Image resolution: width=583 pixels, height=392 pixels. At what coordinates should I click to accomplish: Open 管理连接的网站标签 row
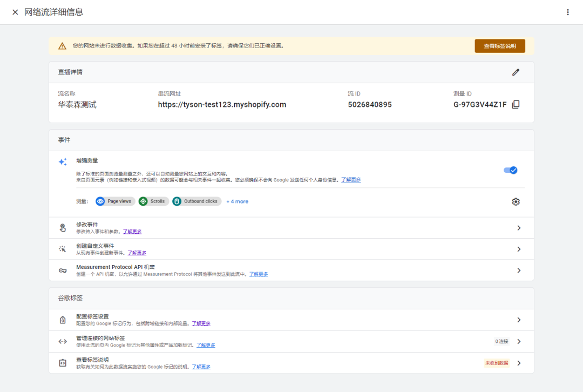tap(519, 341)
